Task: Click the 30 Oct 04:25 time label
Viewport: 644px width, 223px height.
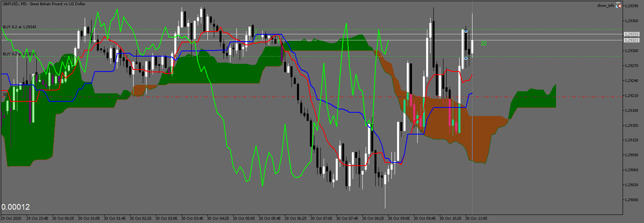Action: point(218,219)
